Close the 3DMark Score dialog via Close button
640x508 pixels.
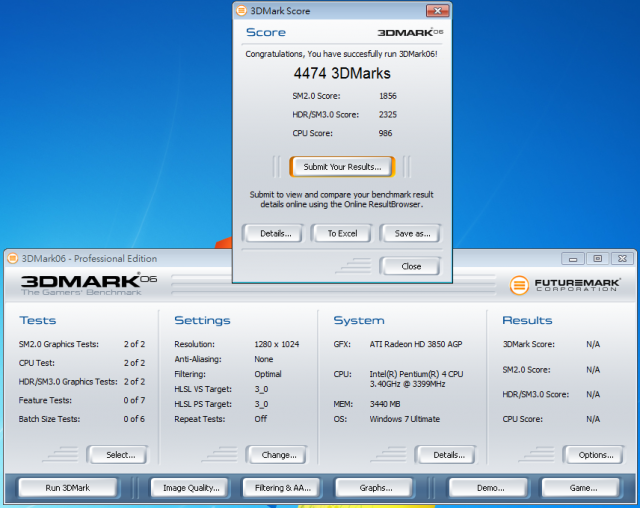coord(411,266)
